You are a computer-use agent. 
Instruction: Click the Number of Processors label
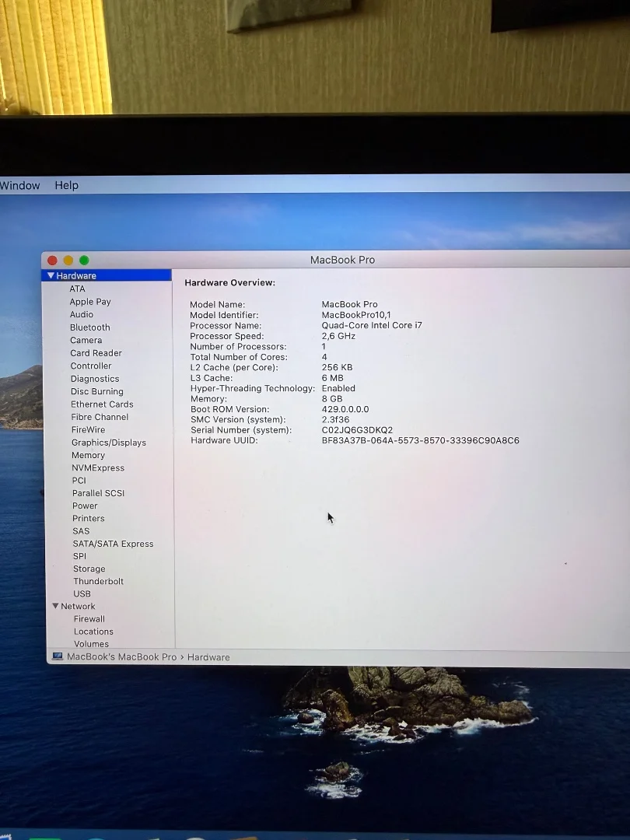239,347
